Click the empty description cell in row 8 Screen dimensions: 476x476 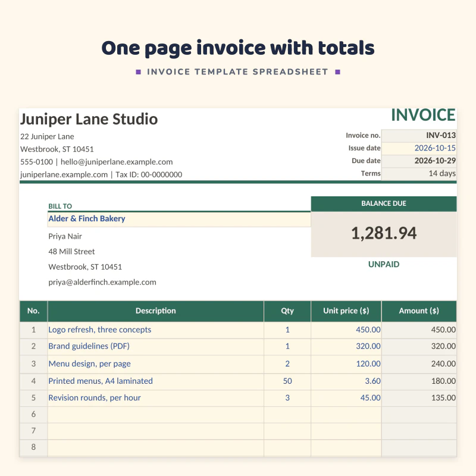coord(156,448)
